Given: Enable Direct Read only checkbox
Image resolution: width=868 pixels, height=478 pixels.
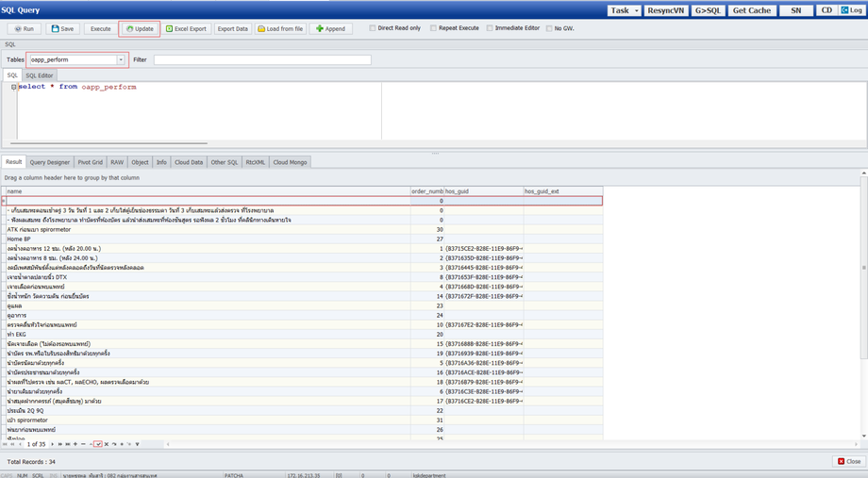Looking at the screenshot, I should [373, 28].
